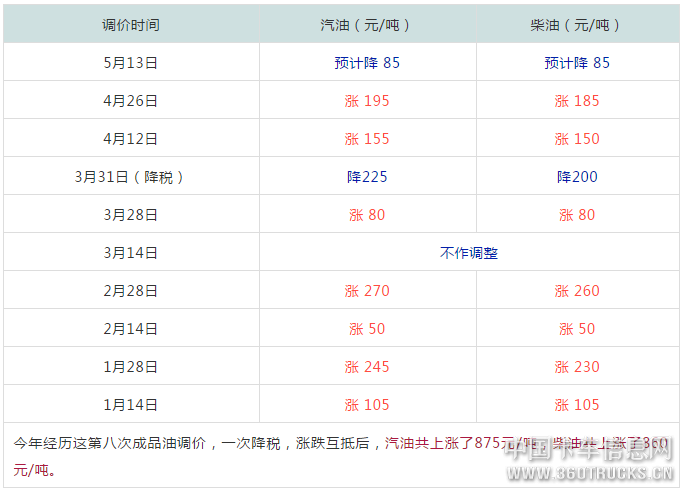Select the 1月28日 date cell
The height and width of the screenshot is (489, 681).
tap(131, 367)
